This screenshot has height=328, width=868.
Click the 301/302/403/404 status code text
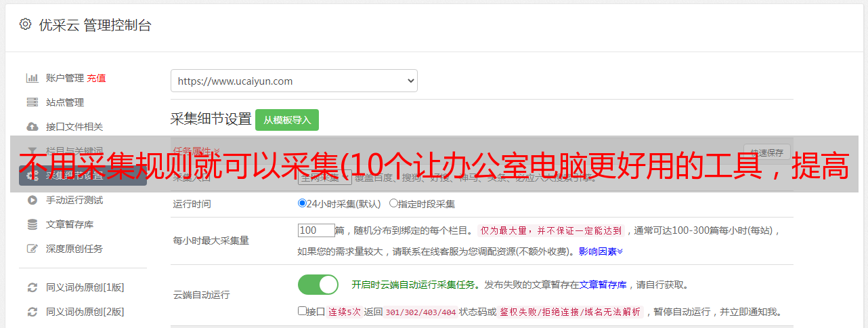pyautogui.click(x=420, y=312)
